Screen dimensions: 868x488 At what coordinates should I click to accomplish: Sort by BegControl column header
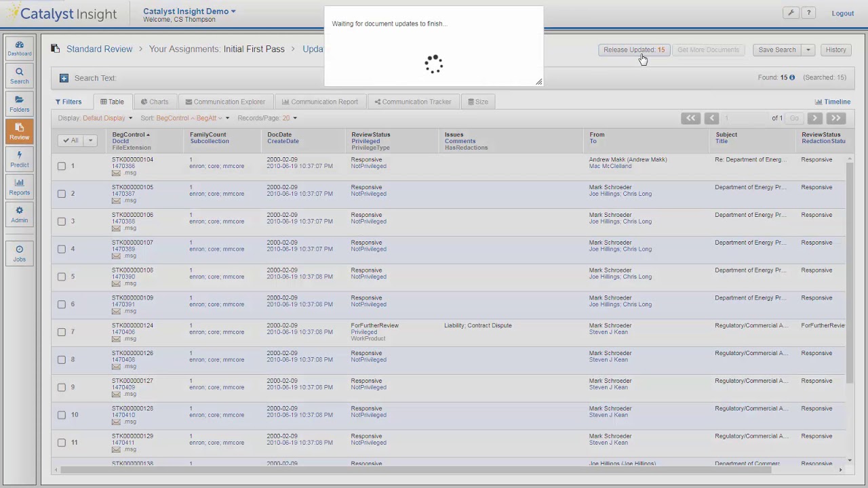tap(131, 134)
